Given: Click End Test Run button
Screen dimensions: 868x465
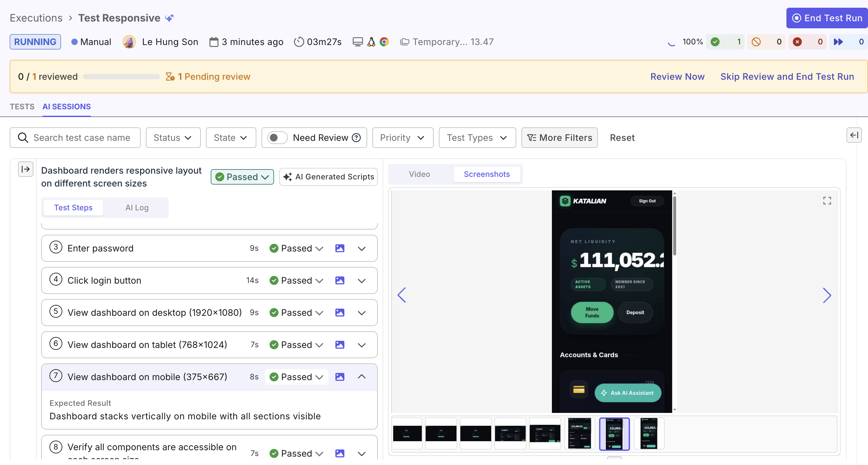Looking at the screenshot, I should [x=827, y=18].
